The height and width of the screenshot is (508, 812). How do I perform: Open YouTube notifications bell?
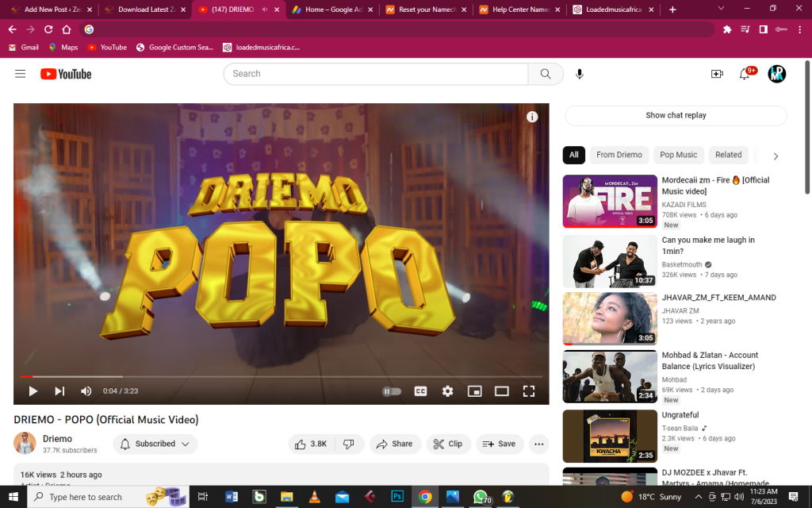tap(744, 74)
